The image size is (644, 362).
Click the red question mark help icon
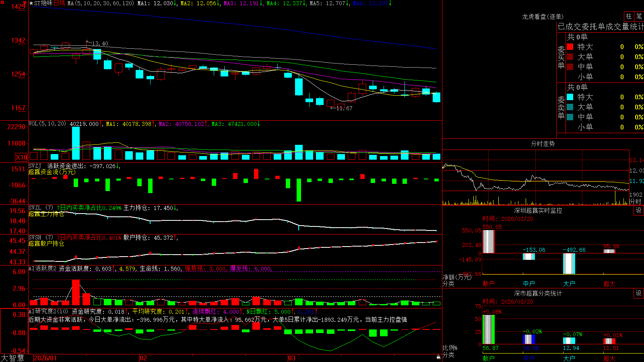pos(25,3)
